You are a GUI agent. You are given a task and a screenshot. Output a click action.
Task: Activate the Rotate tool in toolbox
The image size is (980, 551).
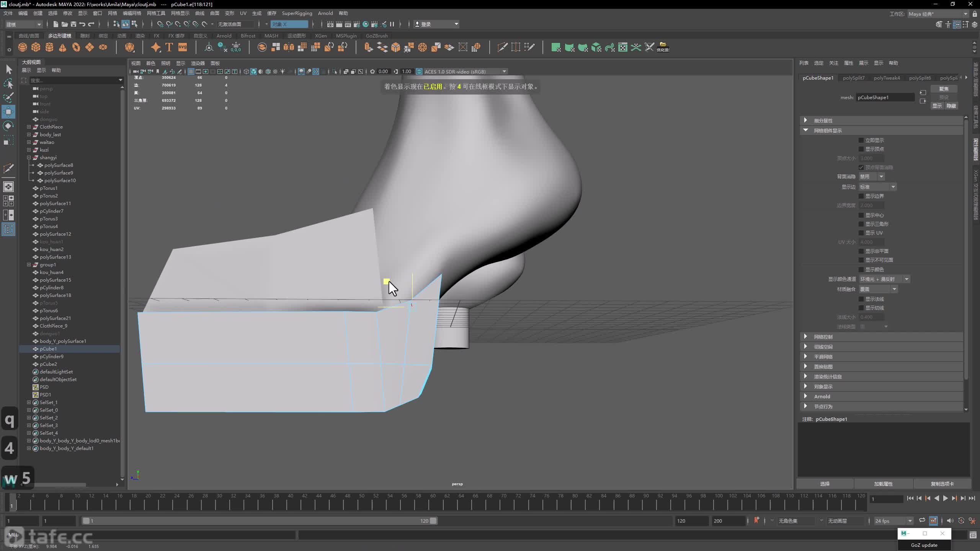click(x=8, y=126)
